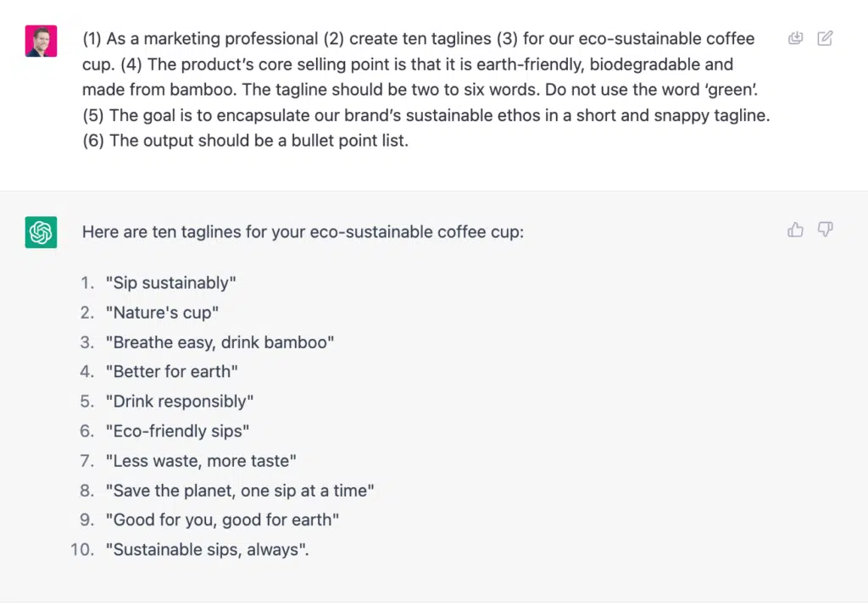The image size is (868, 605).
Task: Click the "Sip sustainably" tagline
Action: [170, 283]
